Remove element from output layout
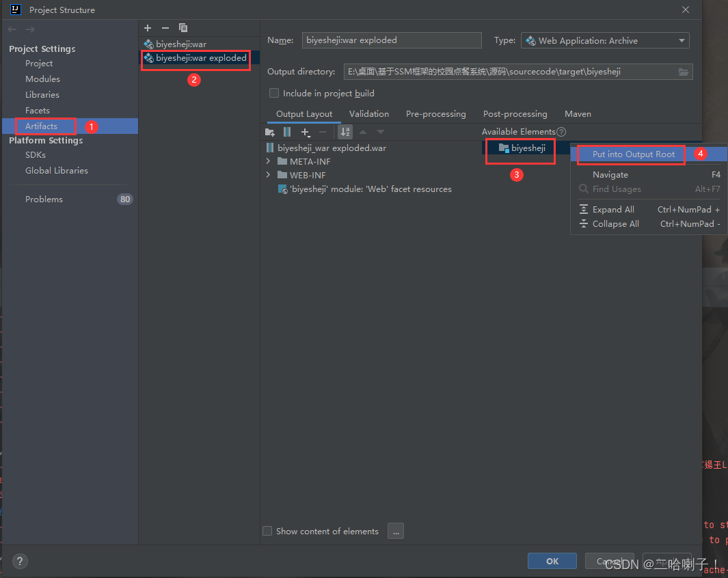 pyautogui.click(x=323, y=133)
